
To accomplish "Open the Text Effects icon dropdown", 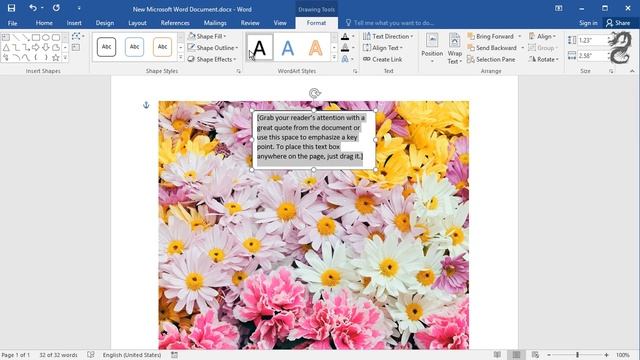I will 347,59.
